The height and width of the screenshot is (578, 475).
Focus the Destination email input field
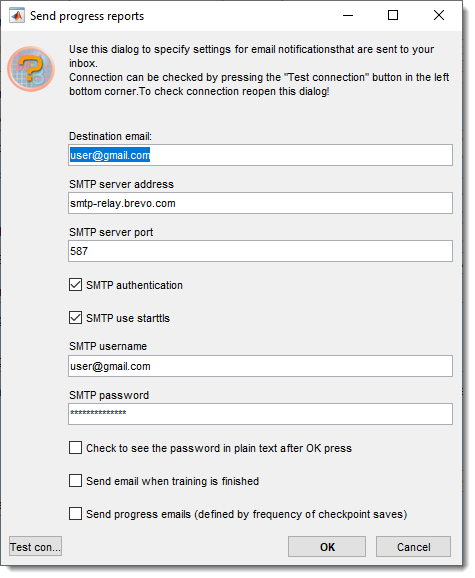(x=260, y=155)
